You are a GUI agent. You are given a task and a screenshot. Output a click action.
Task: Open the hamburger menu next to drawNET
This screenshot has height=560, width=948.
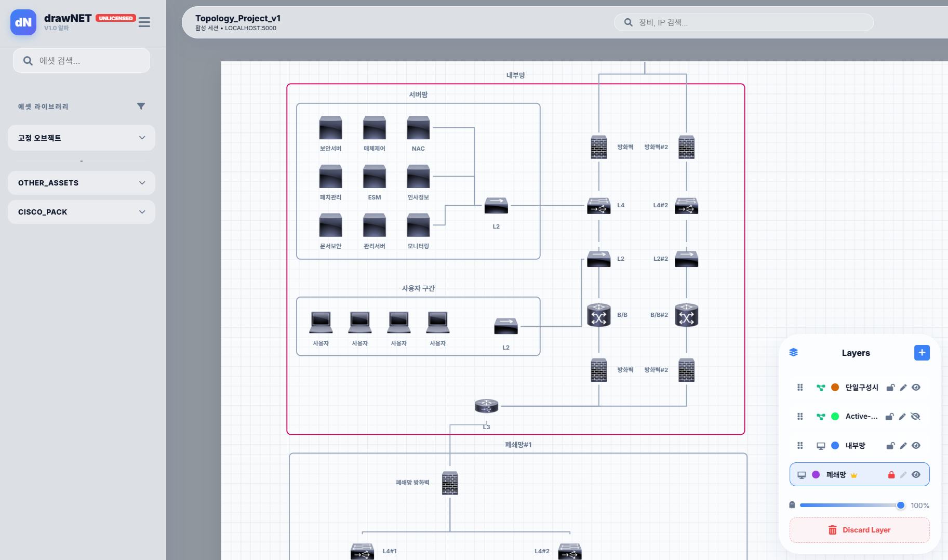[144, 22]
